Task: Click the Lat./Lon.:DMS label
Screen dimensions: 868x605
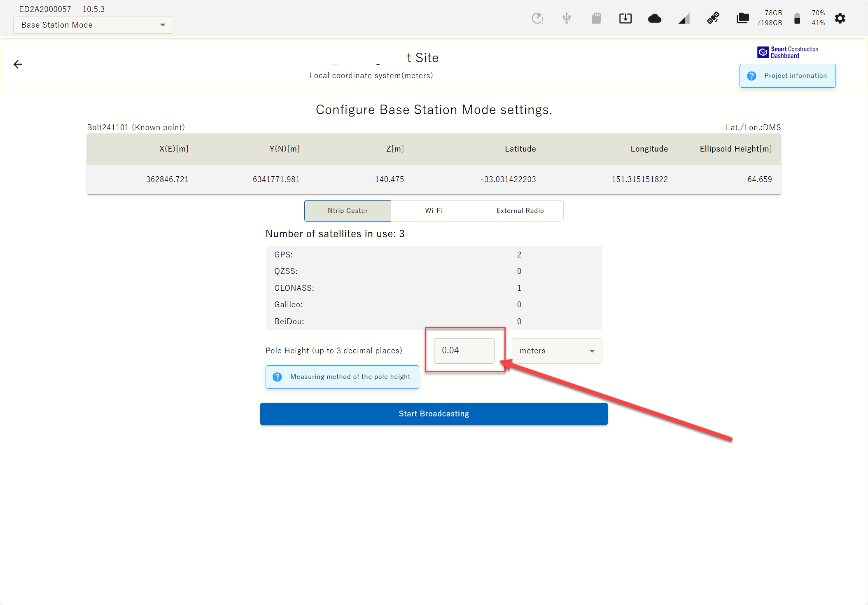Action: [753, 128]
